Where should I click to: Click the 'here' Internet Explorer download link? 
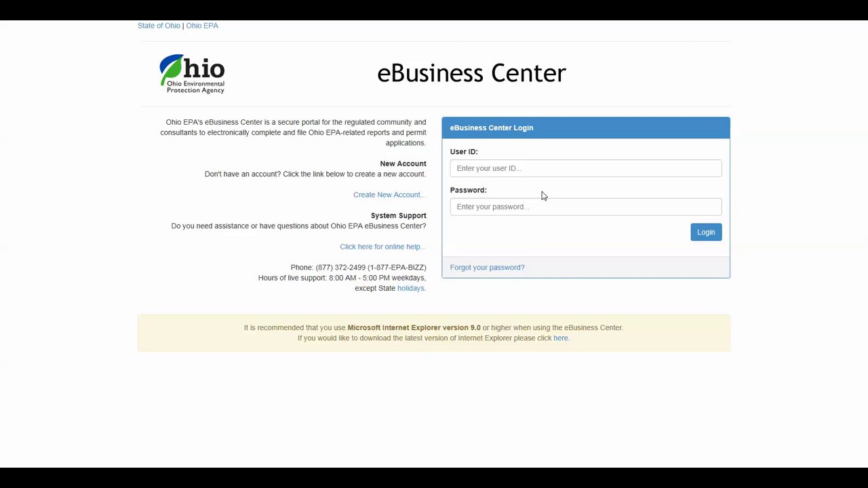point(561,338)
